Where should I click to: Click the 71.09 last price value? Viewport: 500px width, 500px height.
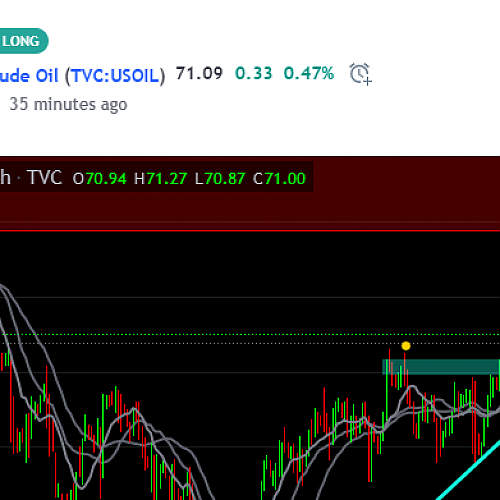pos(199,74)
